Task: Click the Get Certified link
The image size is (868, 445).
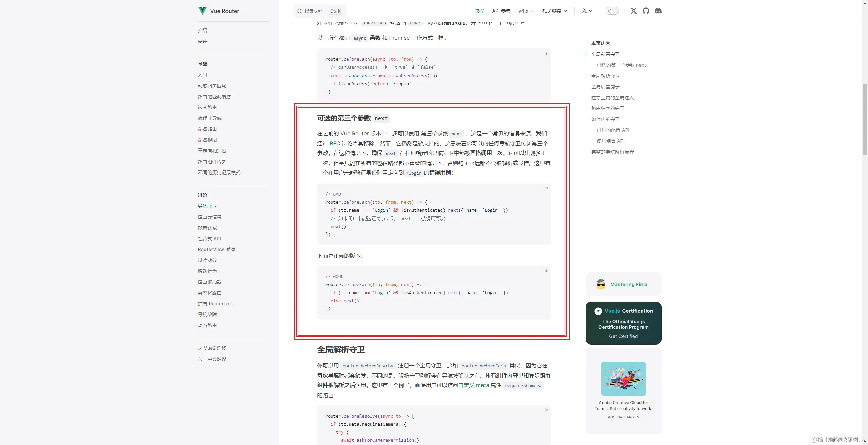Action: (x=623, y=336)
